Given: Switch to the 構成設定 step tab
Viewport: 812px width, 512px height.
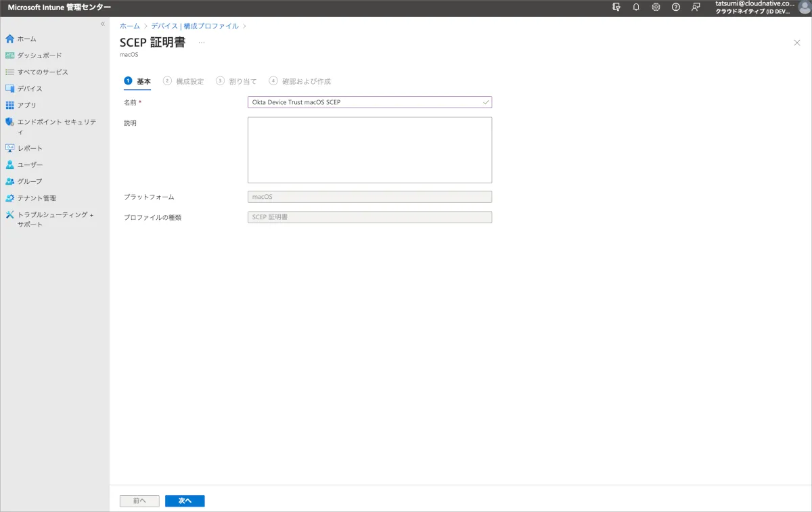Looking at the screenshot, I should (183, 81).
